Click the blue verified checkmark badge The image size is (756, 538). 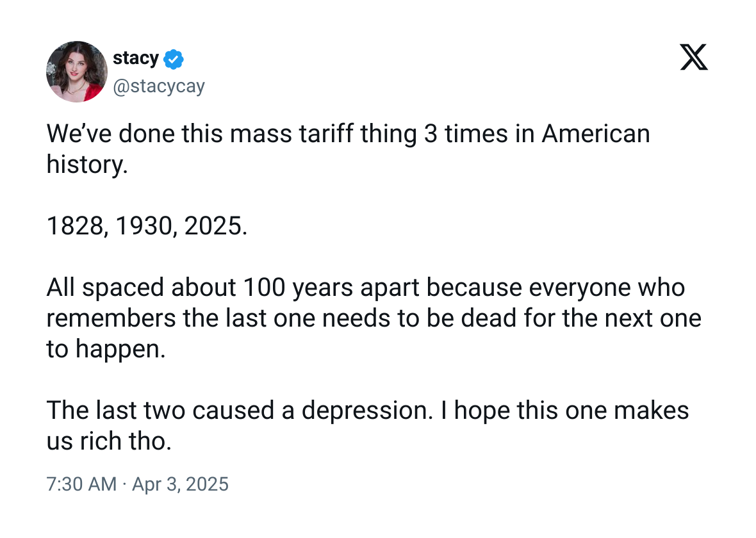click(174, 59)
